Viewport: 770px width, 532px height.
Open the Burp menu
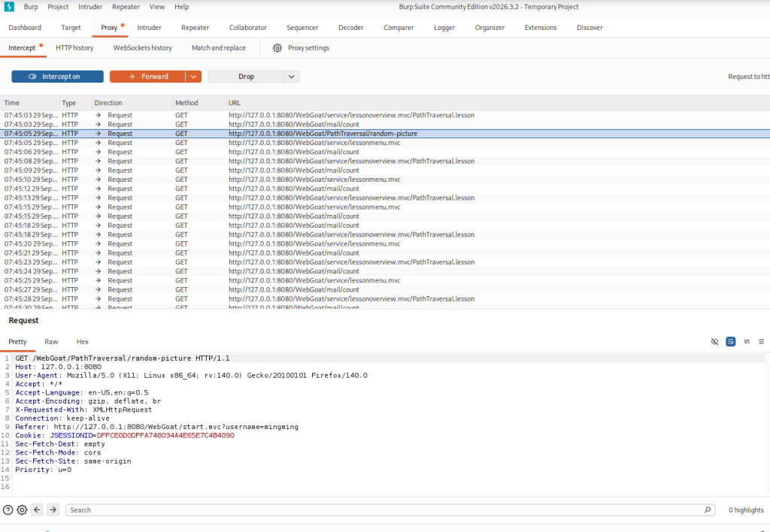pyautogui.click(x=31, y=7)
